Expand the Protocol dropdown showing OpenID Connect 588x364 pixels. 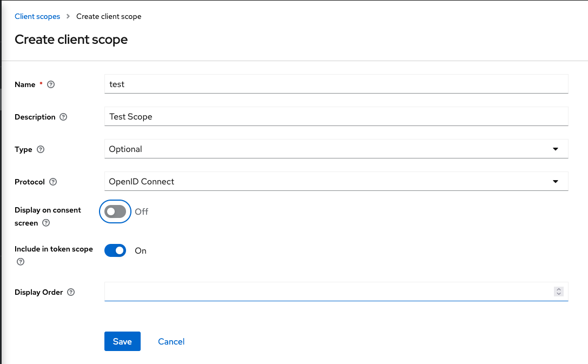335,182
